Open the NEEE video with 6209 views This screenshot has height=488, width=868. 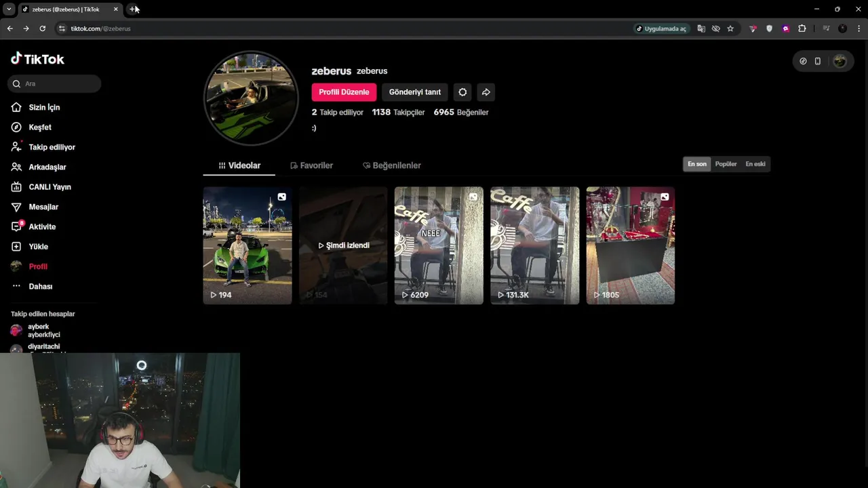point(439,245)
